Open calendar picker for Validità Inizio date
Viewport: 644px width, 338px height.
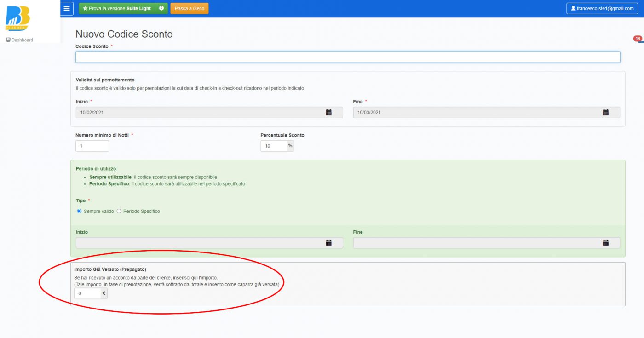(328, 112)
